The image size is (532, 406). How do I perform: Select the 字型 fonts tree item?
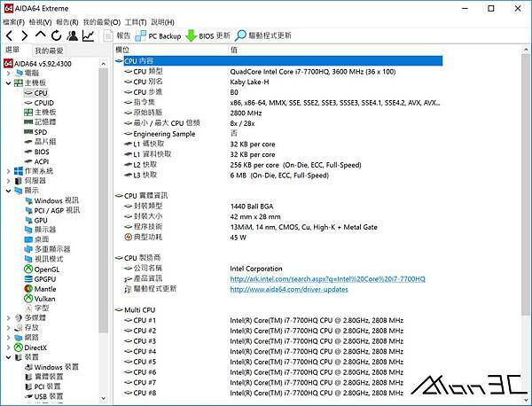(x=36, y=308)
